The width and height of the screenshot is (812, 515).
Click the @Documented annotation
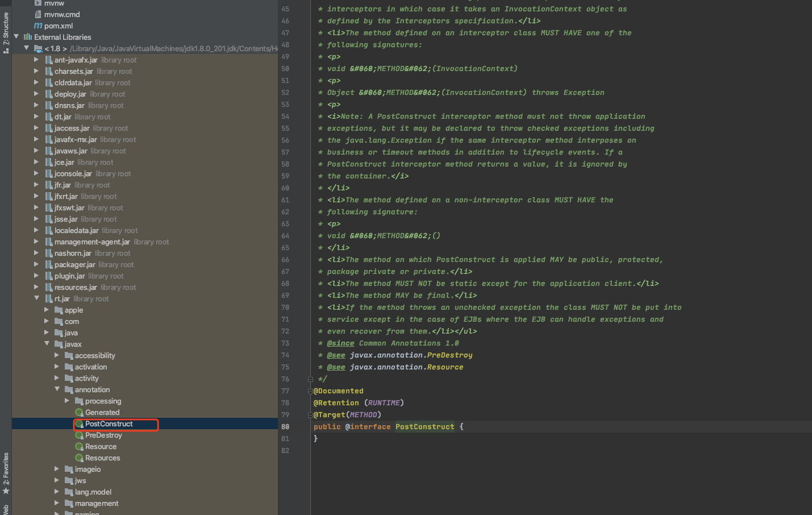pyautogui.click(x=338, y=391)
